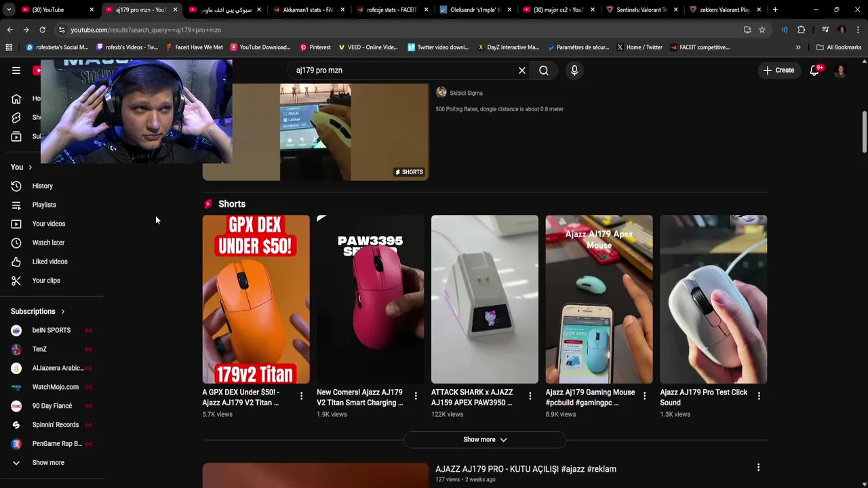This screenshot has height=488, width=868.
Task: Open options for Pro Test Click short
Action: point(759,396)
